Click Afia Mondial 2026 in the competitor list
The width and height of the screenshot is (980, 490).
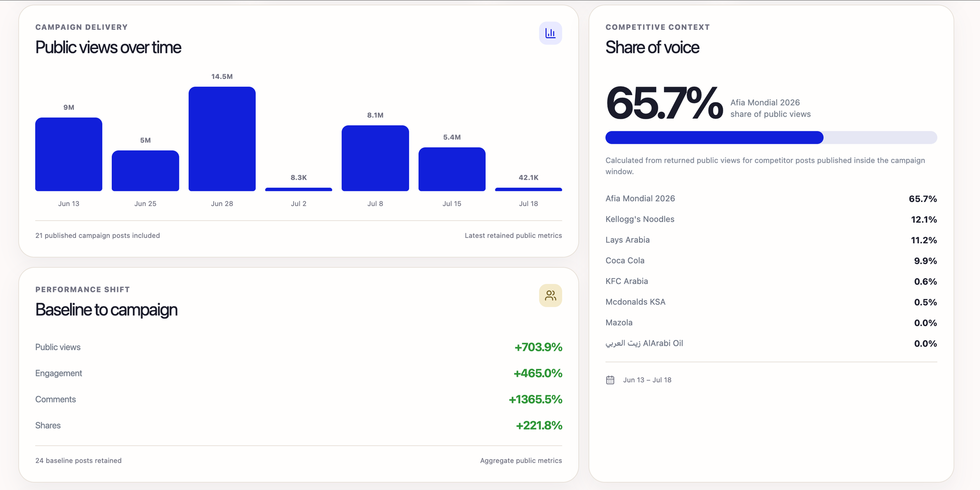pyautogui.click(x=640, y=199)
